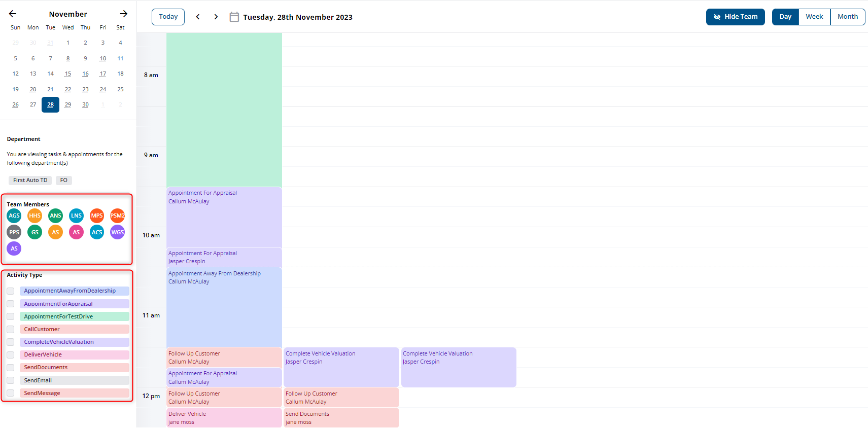Tick the AppointmentForTestDrive checkbox
Screen dimensions: 868x429
click(10, 316)
